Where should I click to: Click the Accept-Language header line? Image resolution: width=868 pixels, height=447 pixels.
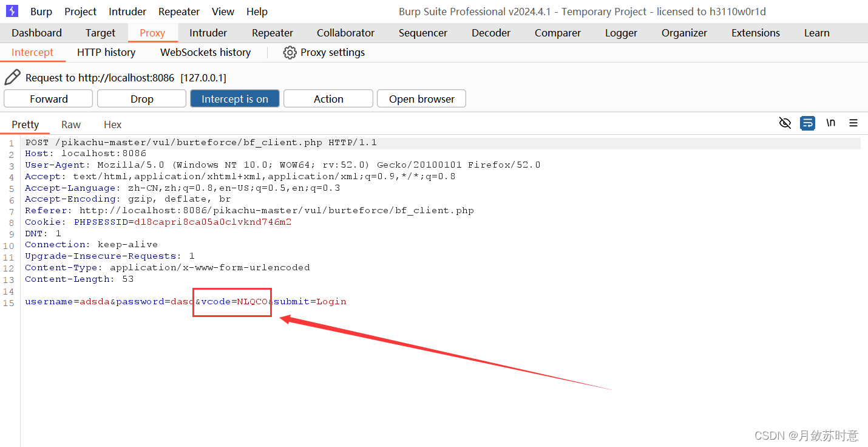point(183,188)
